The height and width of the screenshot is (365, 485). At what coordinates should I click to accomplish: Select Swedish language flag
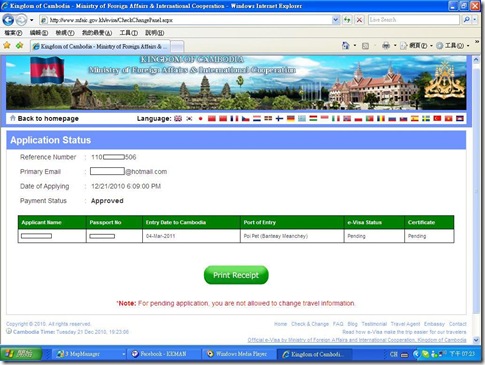coord(426,118)
